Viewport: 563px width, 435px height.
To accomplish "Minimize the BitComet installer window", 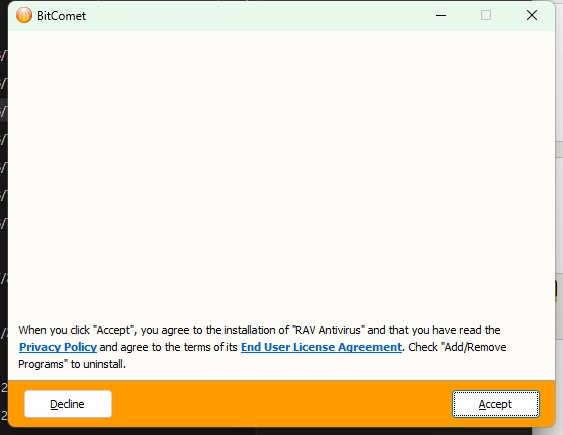I will [441, 15].
